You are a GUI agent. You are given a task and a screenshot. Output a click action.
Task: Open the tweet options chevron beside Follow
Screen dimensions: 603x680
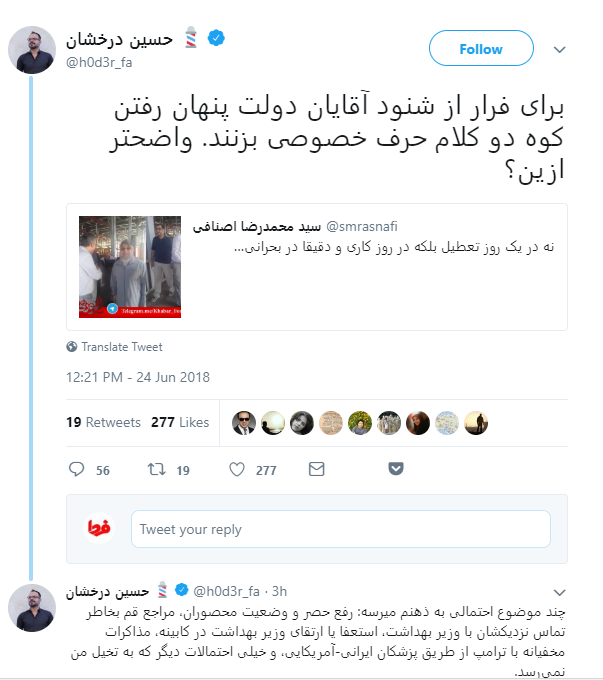tap(560, 49)
